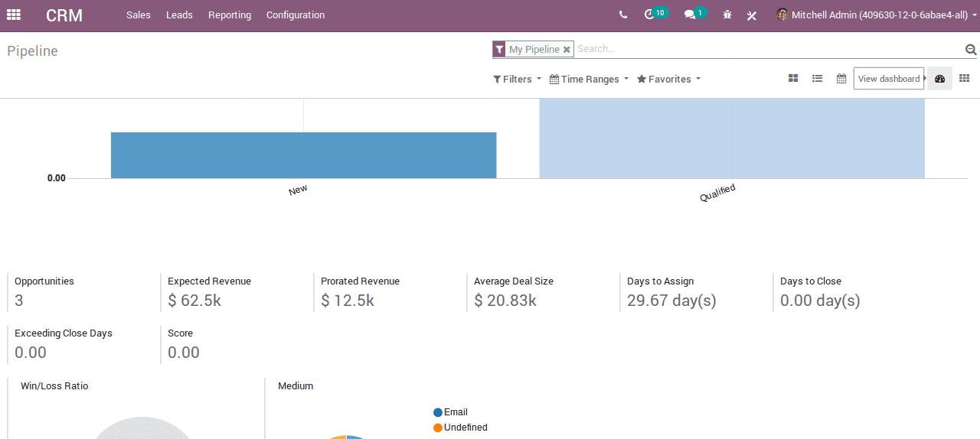
Task: Open the Mitchell Admin user menu
Action: (x=876, y=15)
